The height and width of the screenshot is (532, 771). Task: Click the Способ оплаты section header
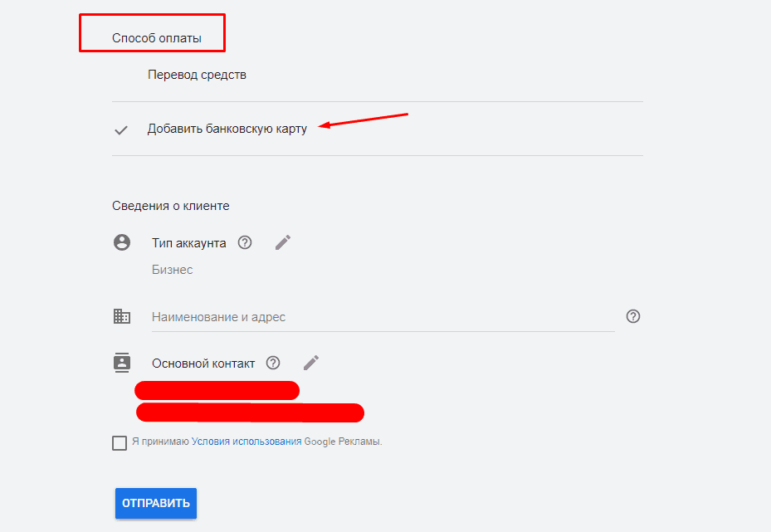(152, 32)
